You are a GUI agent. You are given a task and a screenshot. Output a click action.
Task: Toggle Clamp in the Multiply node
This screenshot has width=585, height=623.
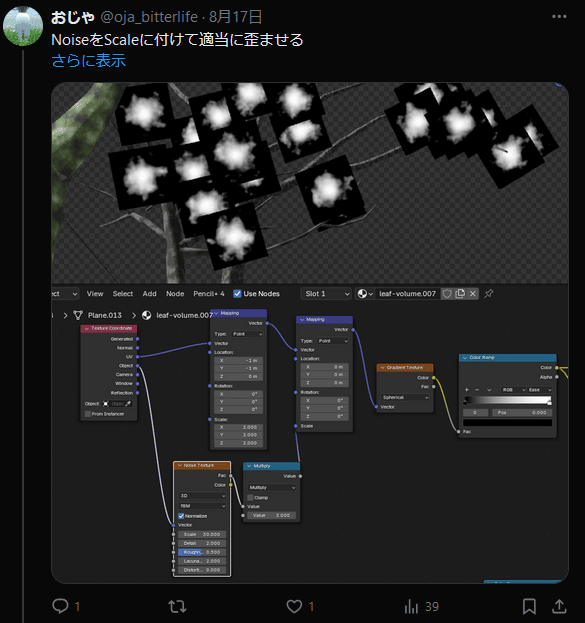tap(250, 498)
